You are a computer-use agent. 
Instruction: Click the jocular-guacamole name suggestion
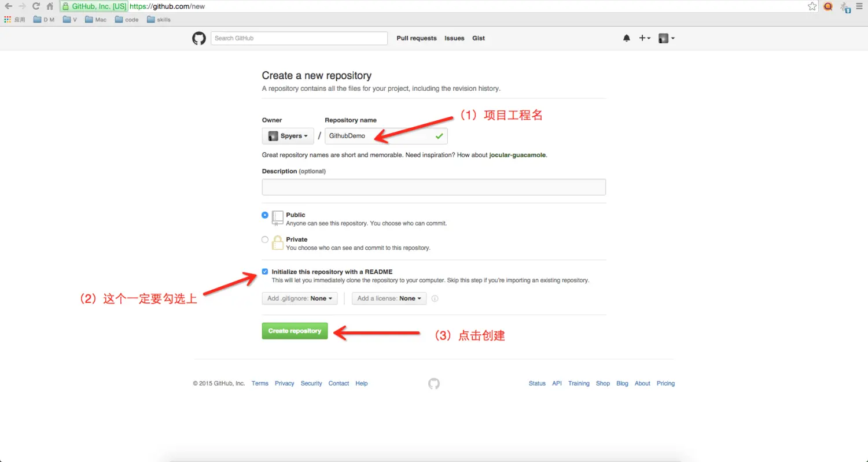coord(517,155)
